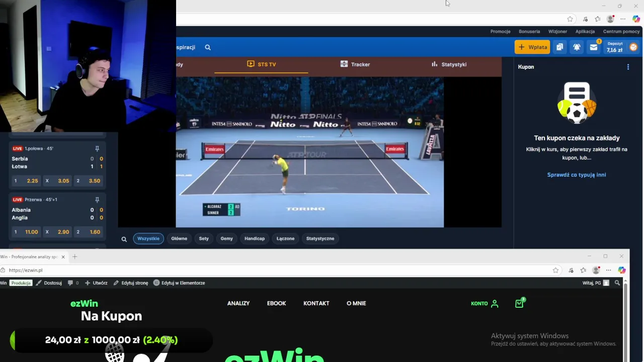The height and width of the screenshot is (362, 644).
Task: Open top browser favorites list icon
Action: pyautogui.click(x=598, y=19)
